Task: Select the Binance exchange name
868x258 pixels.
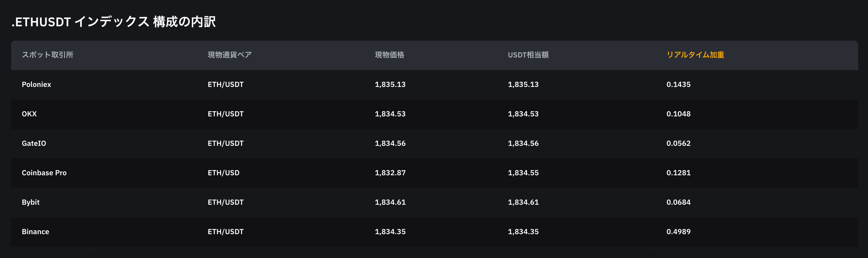Action: 35,232
